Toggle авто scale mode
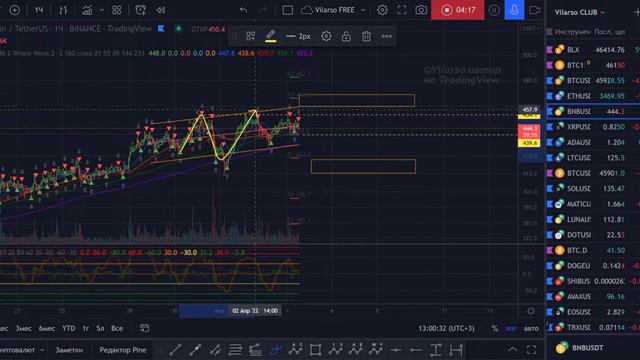The width and height of the screenshot is (640, 360). tap(531, 328)
